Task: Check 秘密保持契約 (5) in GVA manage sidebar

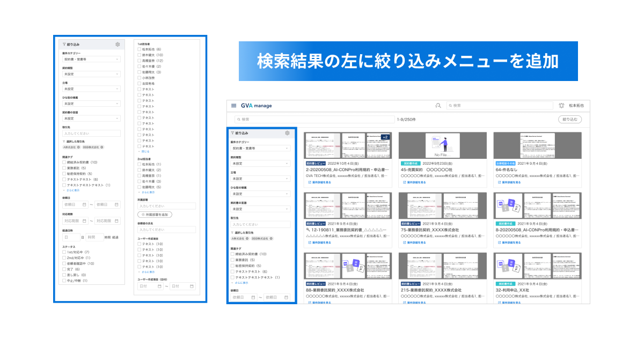Action: pyautogui.click(x=233, y=266)
